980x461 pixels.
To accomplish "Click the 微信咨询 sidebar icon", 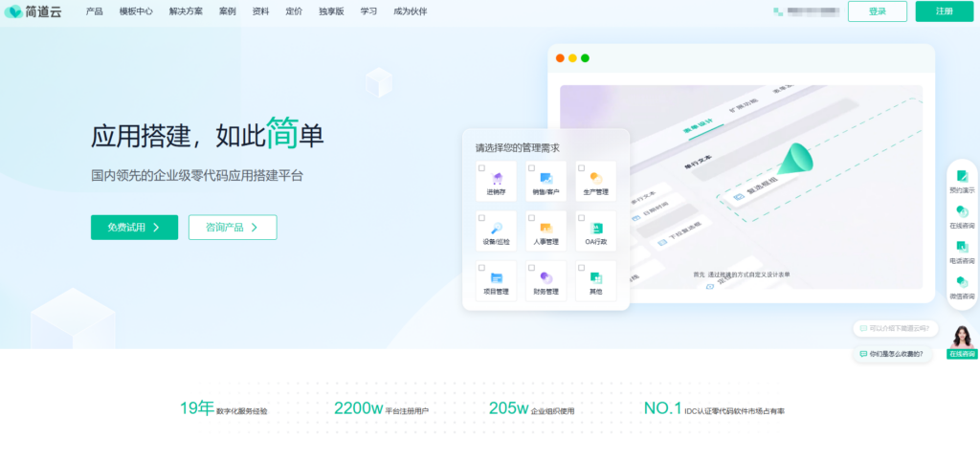I will click(x=962, y=283).
